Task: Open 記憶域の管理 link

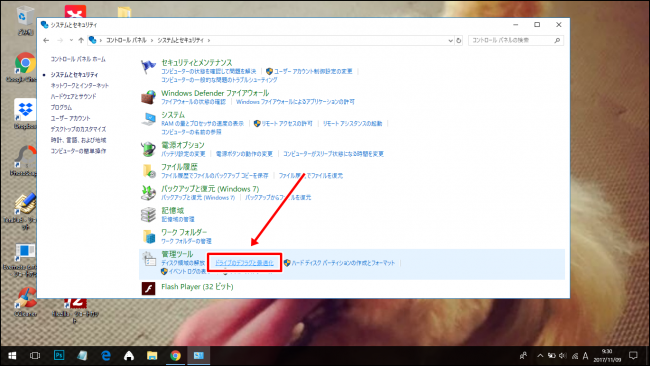Action: (x=177, y=219)
